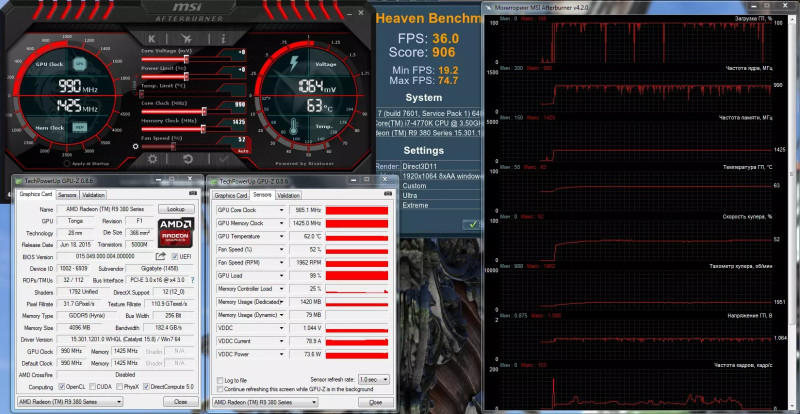Click the Fan Speed slider handle
The height and width of the screenshot is (414, 800).
tap(173, 147)
